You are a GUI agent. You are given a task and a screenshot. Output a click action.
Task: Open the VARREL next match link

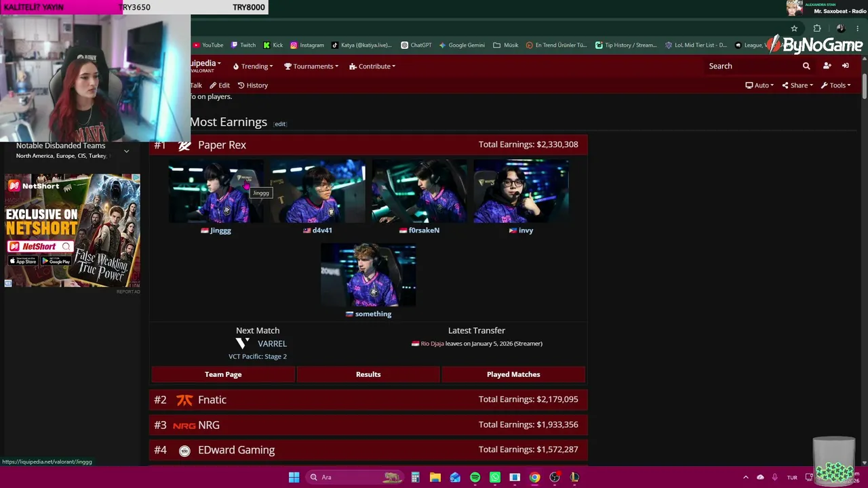coord(272,344)
